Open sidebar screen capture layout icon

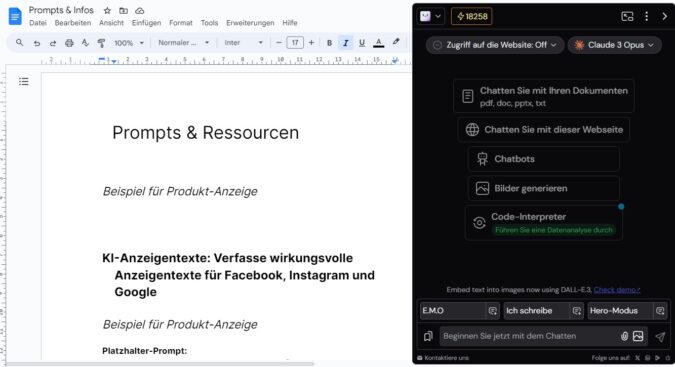click(627, 16)
